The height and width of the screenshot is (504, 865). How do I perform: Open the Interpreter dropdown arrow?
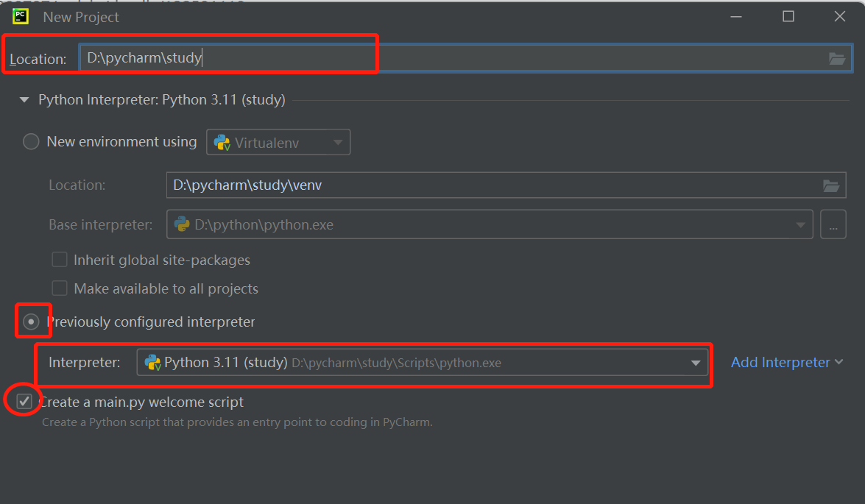pyautogui.click(x=696, y=362)
